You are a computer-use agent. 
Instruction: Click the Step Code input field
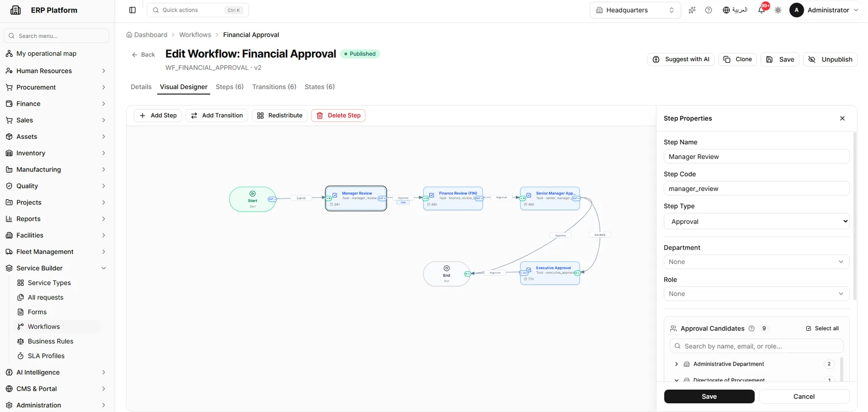(x=756, y=189)
